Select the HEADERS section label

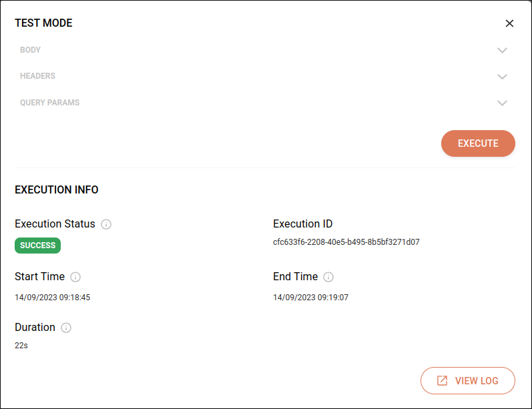tap(38, 76)
